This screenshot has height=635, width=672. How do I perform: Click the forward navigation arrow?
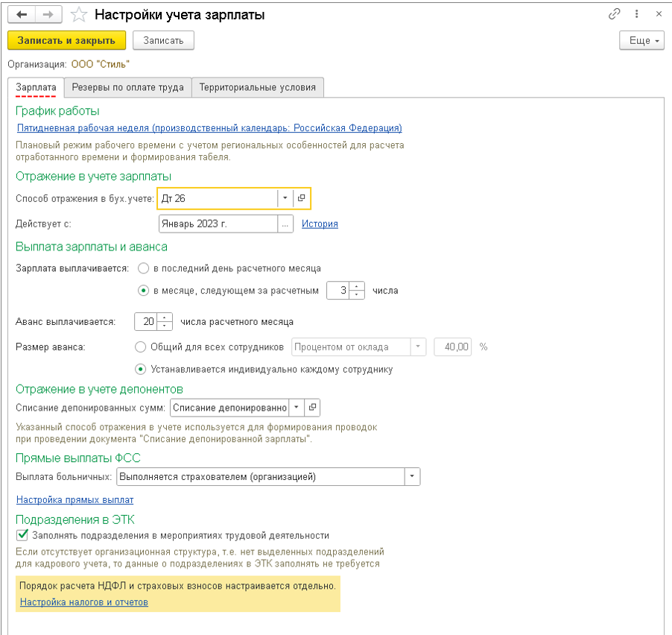(48, 15)
